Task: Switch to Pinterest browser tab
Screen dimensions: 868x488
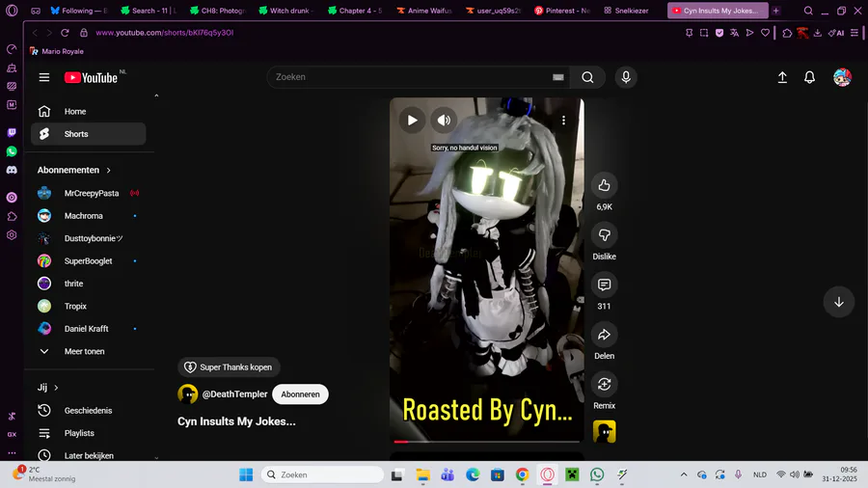Action: pos(562,11)
